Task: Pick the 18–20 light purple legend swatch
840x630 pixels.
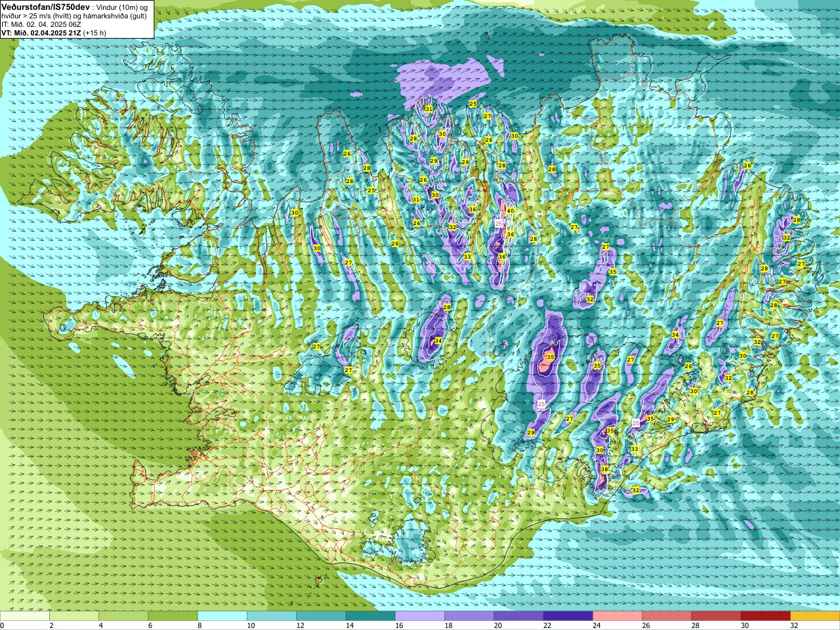Action: pos(469,616)
